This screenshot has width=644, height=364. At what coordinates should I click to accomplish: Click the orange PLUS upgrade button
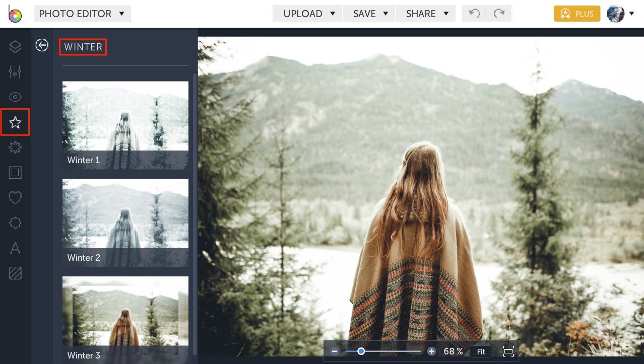(576, 14)
